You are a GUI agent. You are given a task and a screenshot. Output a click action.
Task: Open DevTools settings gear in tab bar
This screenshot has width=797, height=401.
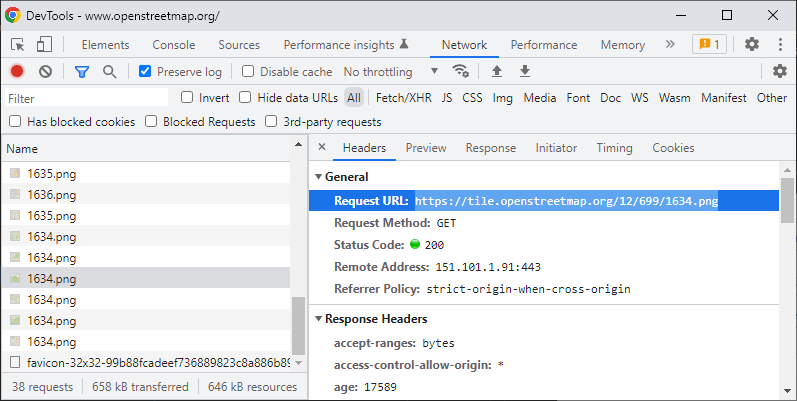(x=752, y=44)
